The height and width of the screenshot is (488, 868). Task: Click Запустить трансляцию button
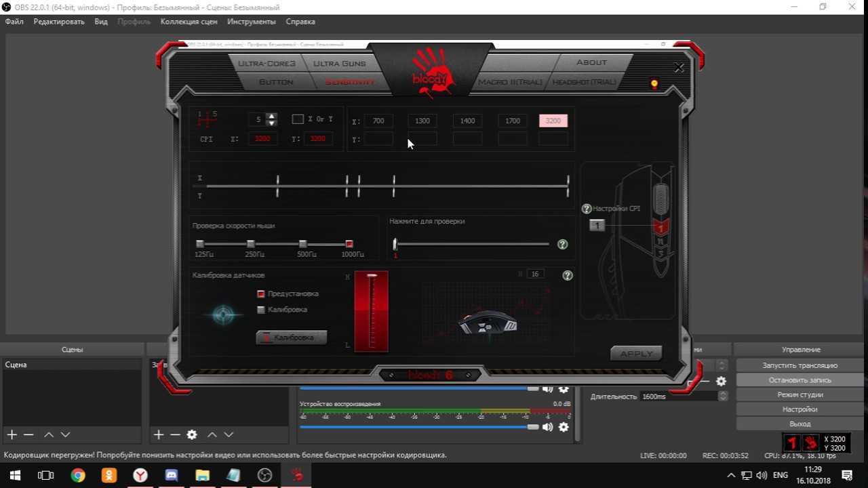[x=800, y=365]
